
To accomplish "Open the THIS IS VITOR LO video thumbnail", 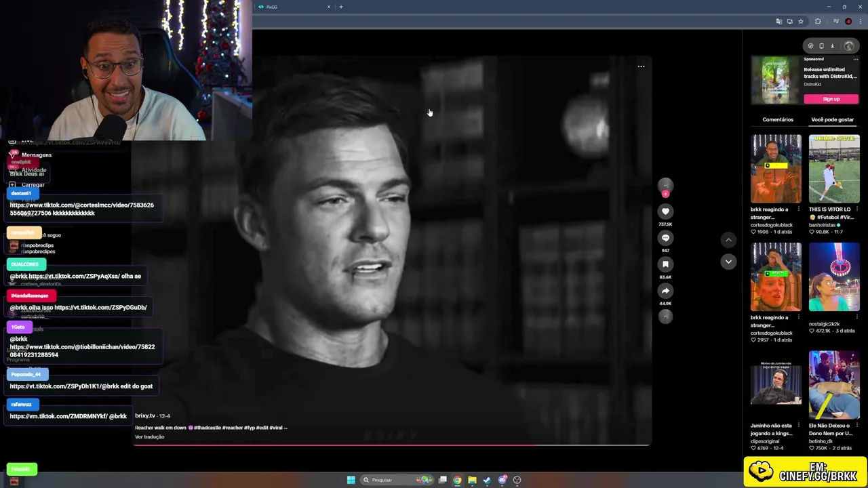I will (834, 169).
